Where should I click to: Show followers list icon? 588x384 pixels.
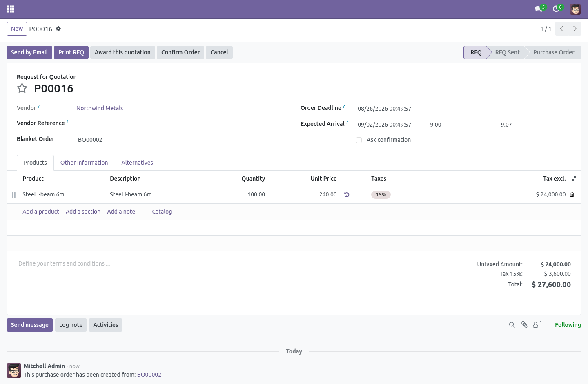coord(537,324)
